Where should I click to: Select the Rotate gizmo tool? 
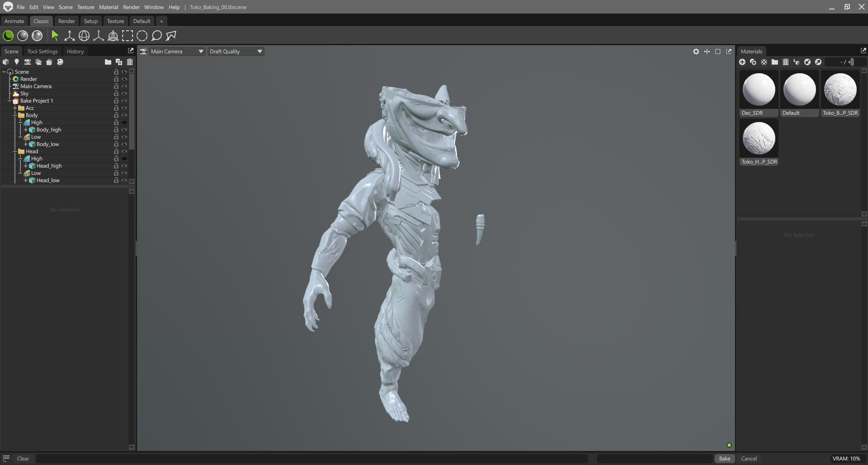(84, 36)
